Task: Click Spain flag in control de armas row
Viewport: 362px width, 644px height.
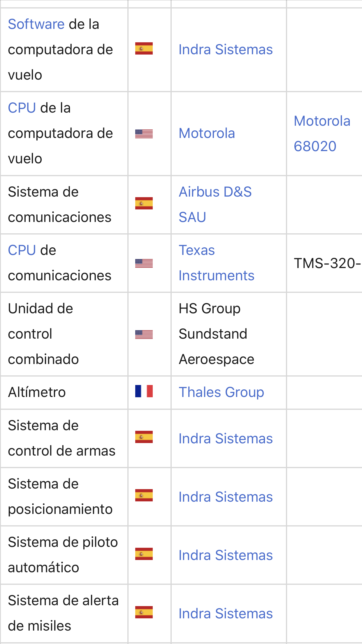Action: pos(144,437)
